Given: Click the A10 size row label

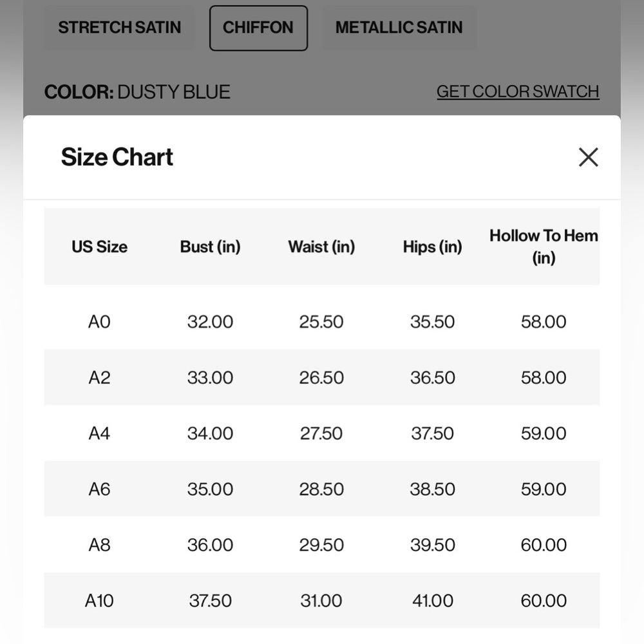Looking at the screenshot, I should [x=99, y=601].
